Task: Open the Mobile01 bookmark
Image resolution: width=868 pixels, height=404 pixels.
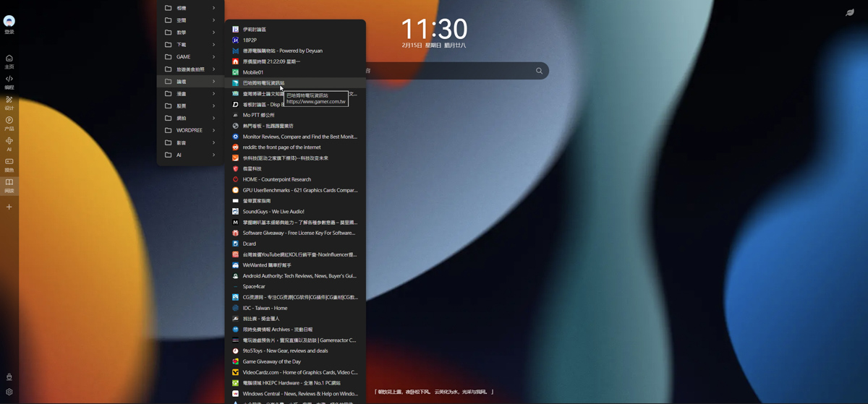Action: [253, 72]
